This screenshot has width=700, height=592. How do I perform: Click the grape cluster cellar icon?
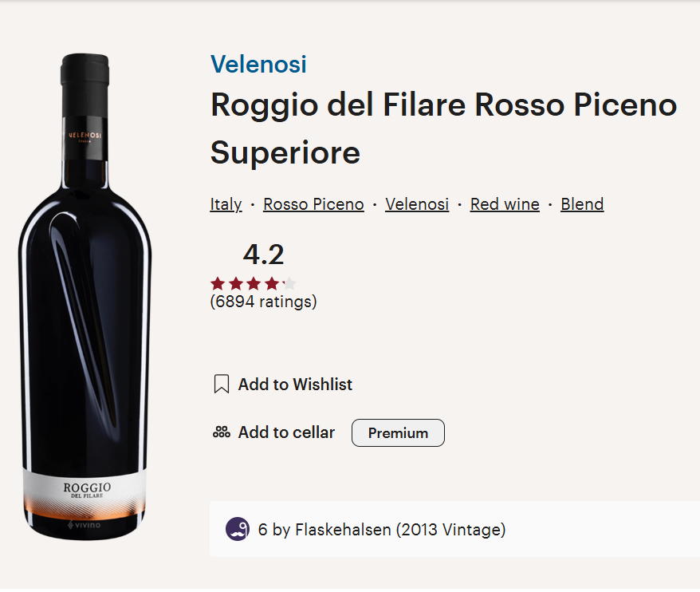[222, 432]
